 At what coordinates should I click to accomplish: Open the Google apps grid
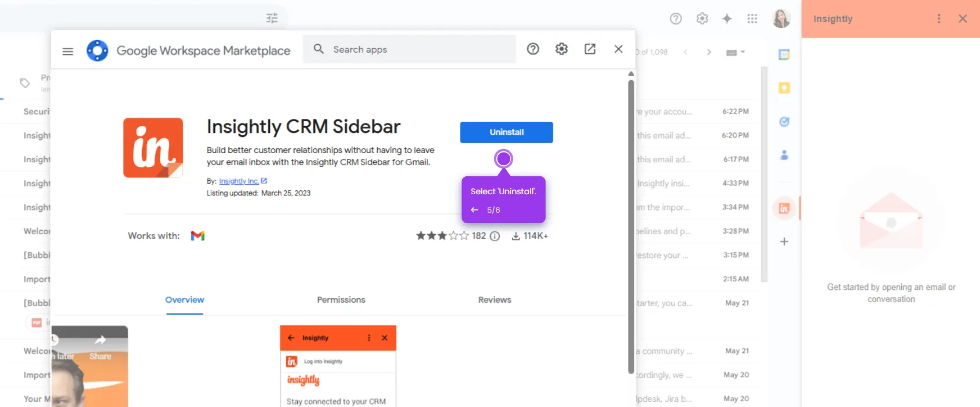pyautogui.click(x=752, y=19)
